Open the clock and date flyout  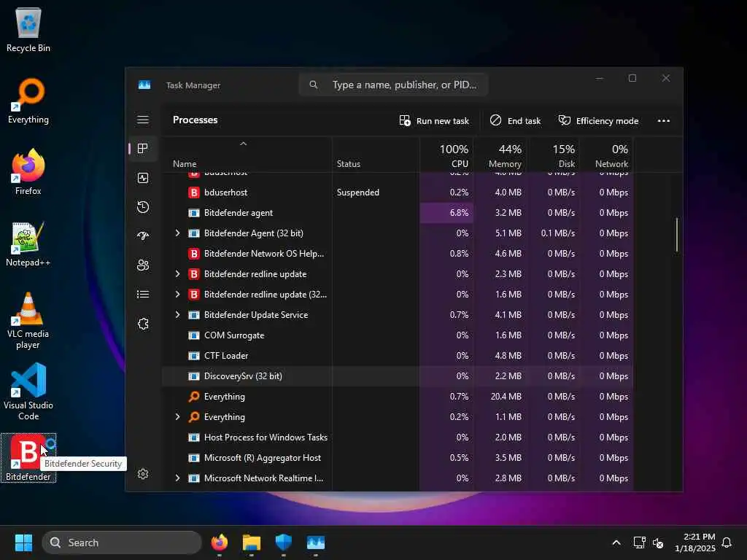[x=694, y=542]
